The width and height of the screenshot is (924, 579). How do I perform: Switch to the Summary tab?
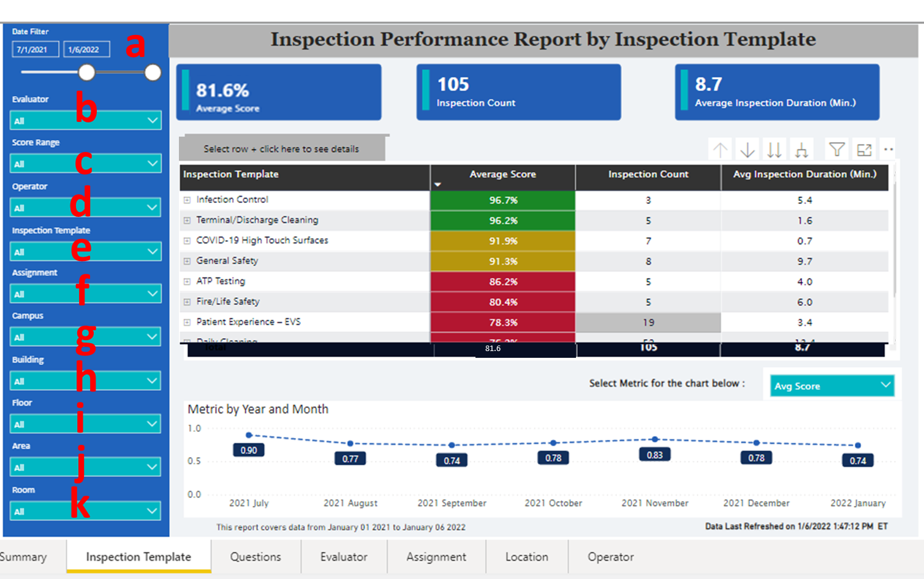(25, 556)
